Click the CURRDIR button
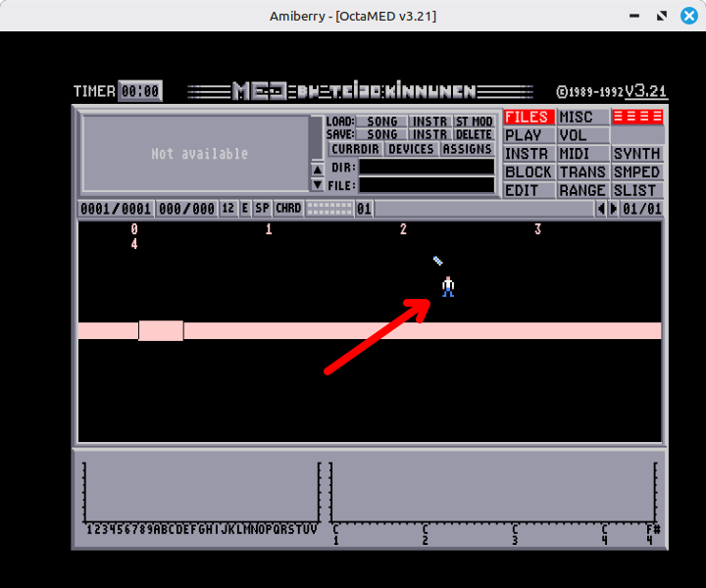Image resolution: width=706 pixels, height=588 pixels. 355,149
